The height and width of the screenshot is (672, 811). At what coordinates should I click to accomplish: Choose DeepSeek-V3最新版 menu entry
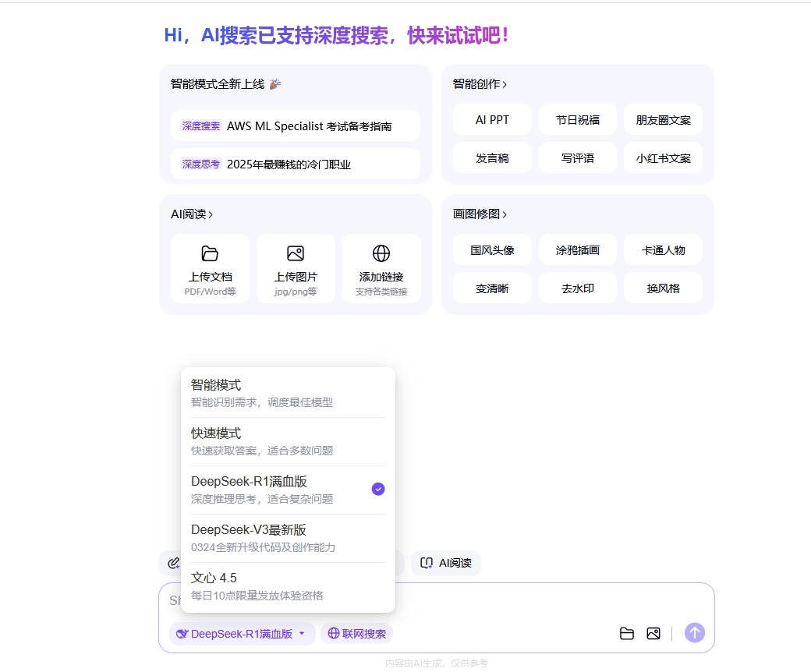[288, 538]
